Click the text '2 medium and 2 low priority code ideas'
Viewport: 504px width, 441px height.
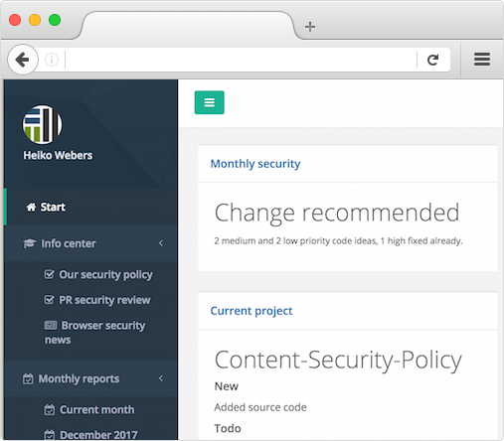pos(295,241)
